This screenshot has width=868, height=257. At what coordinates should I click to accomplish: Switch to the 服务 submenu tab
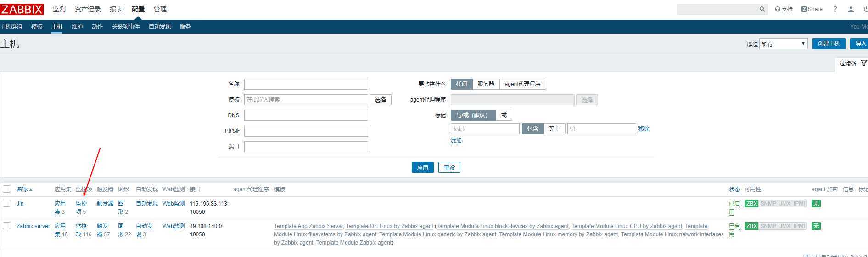pyautogui.click(x=185, y=27)
